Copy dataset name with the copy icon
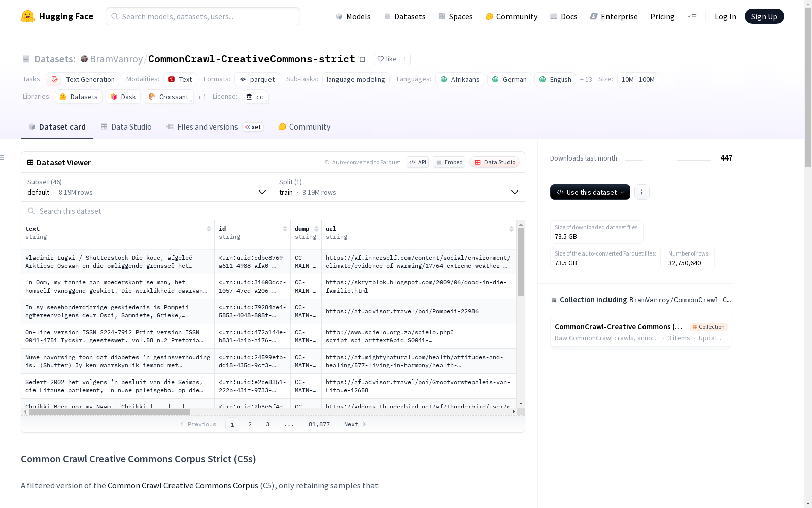 click(362, 59)
